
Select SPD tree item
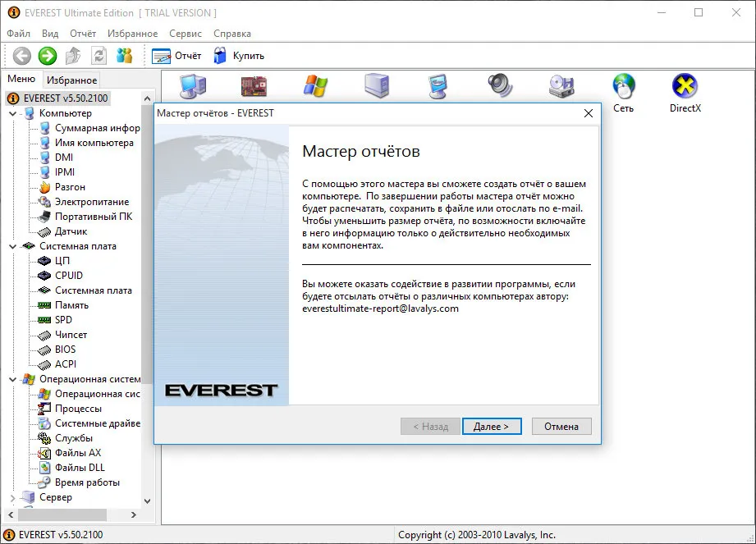tap(56, 320)
